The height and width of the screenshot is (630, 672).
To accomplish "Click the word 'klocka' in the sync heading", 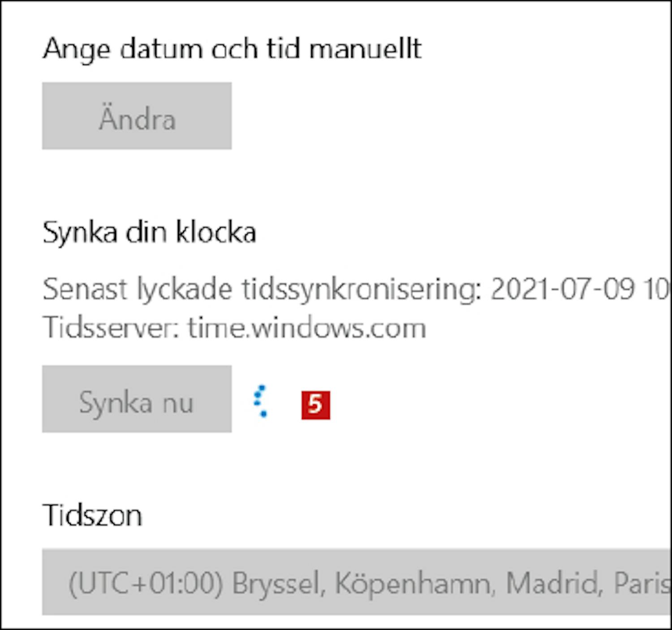I will (215, 232).
